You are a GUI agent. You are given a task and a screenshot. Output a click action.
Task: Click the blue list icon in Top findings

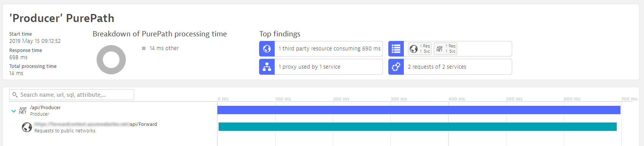click(x=396, y=49)
